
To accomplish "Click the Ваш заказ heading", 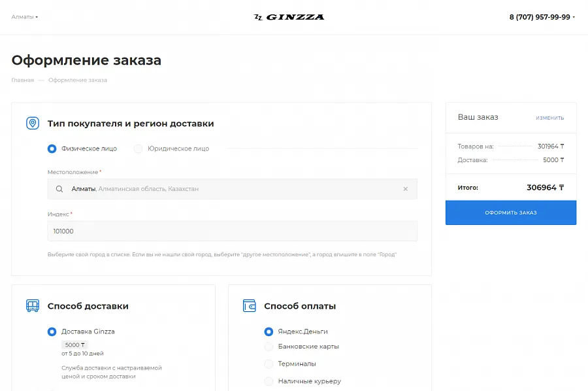I will [x=478, y=117].
